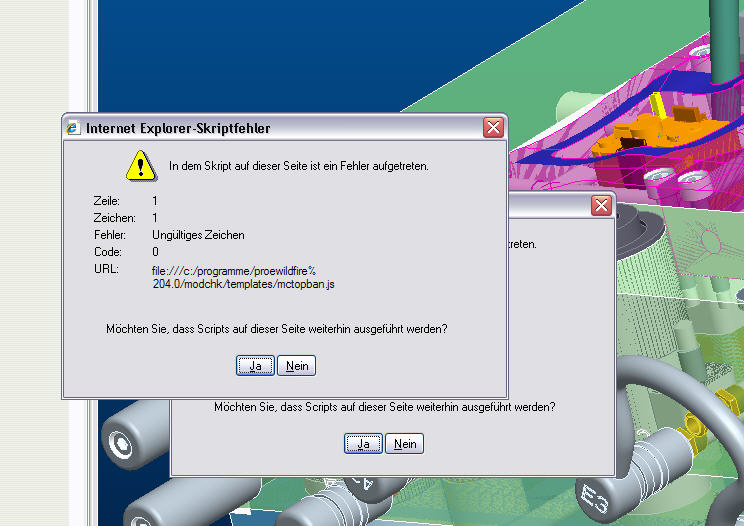This screenshot has width=744, height=526.
Task: Click the message 'In dem Skript auf dieser Seite...'
Action: (299, 166)
